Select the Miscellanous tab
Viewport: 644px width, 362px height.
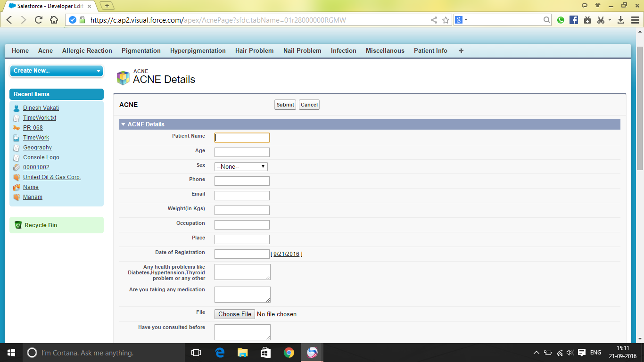point(385,50)
